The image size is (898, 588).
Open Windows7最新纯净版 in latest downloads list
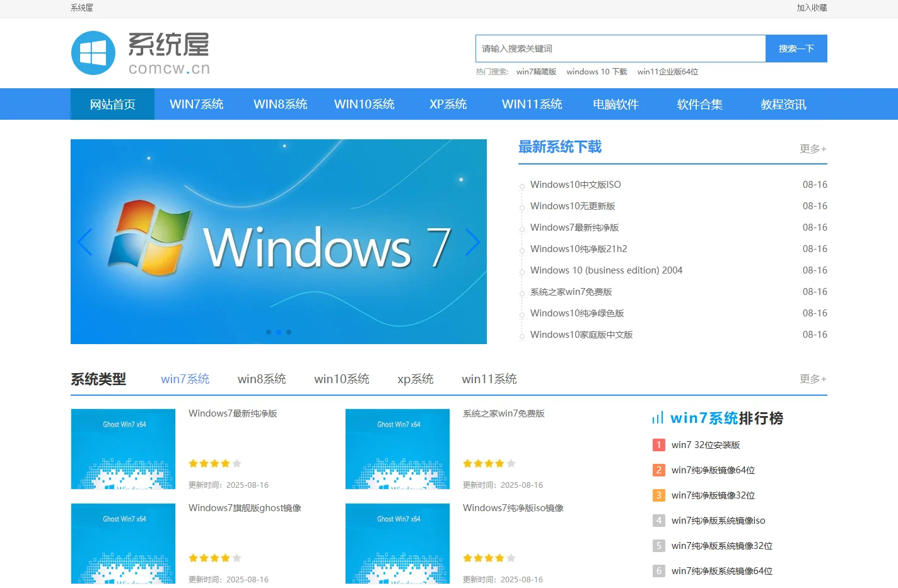pos(574,228)
